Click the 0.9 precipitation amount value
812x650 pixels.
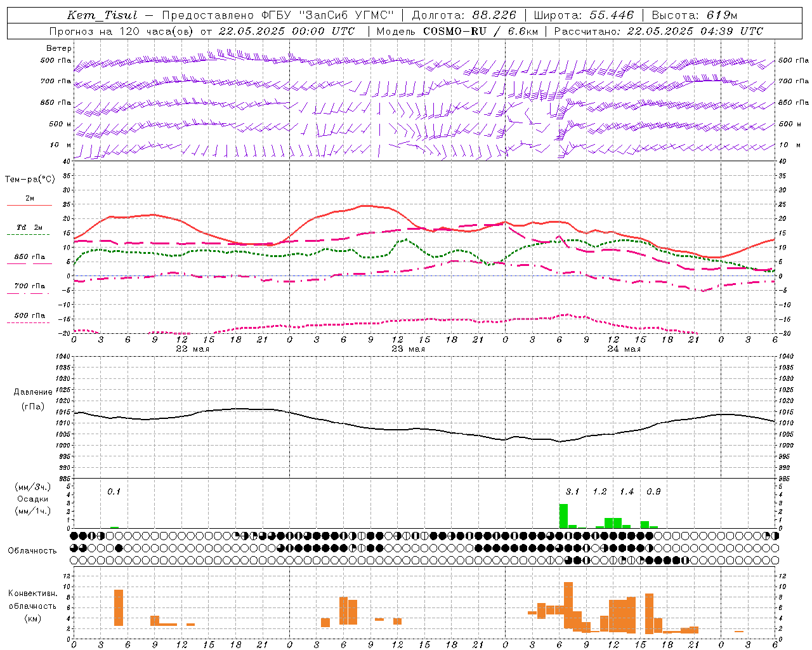tap(653, 491)
